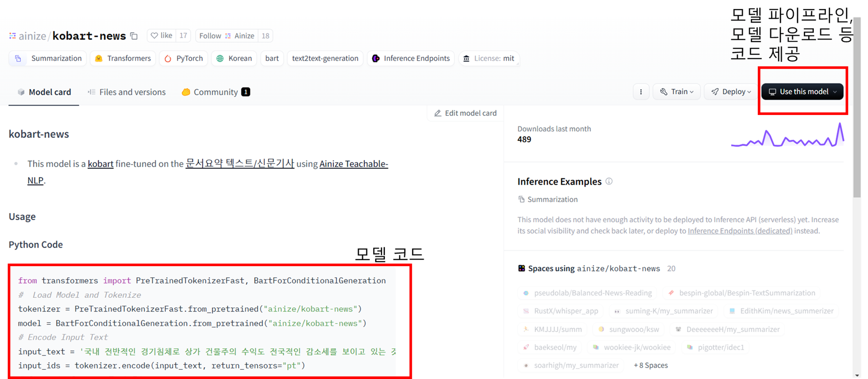Click the heart like button
The width and height of the screenshot is (868, 379).
point(162,36)
